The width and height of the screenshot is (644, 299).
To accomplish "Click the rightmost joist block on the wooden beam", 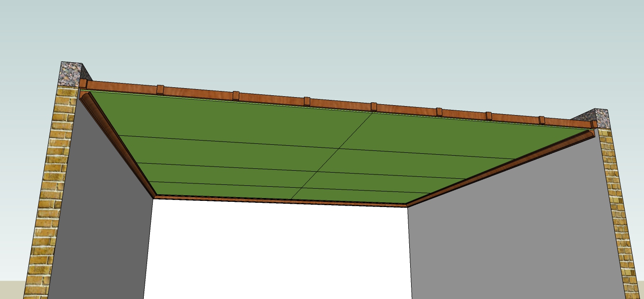I will click(594, 124).
